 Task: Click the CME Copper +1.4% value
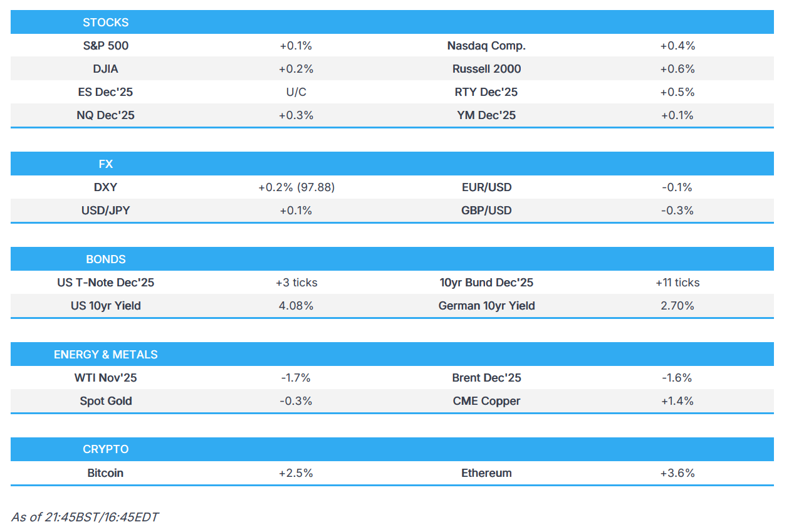(677, 401)
